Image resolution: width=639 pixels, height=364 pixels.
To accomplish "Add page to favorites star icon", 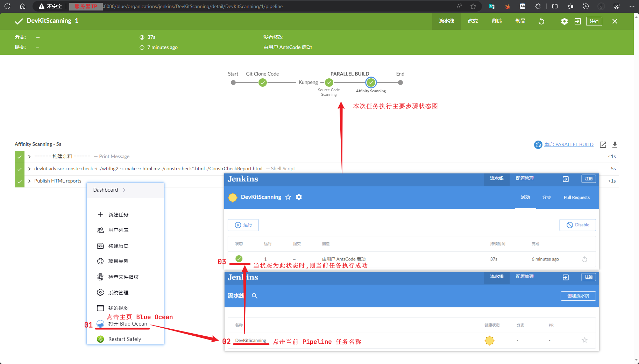I will click(x=473, y=6).
